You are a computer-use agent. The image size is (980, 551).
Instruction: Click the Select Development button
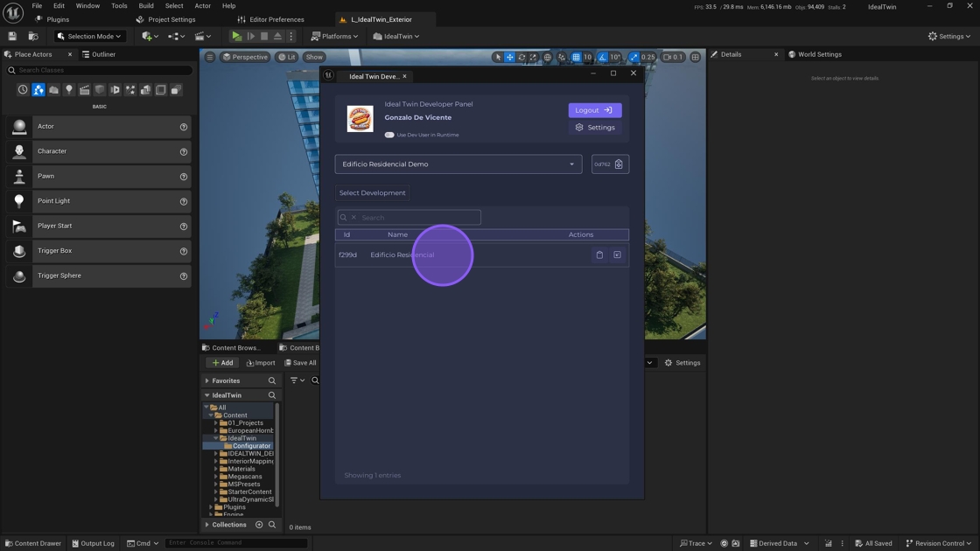pos(372,193)
